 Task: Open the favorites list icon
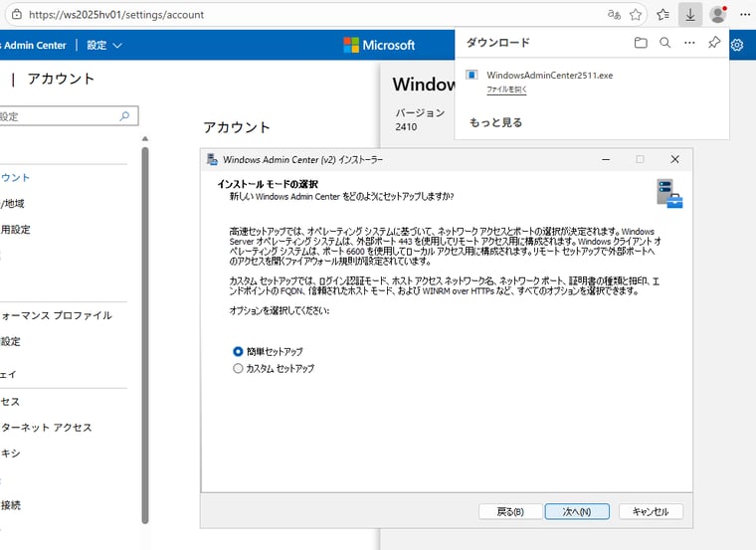click(x=662, y=15)
